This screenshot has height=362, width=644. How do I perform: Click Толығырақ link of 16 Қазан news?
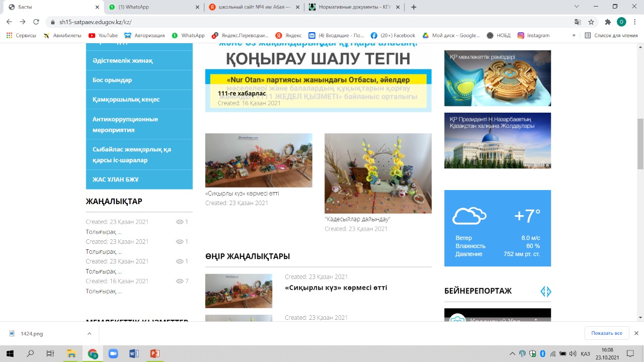click(x=104, y=291)
